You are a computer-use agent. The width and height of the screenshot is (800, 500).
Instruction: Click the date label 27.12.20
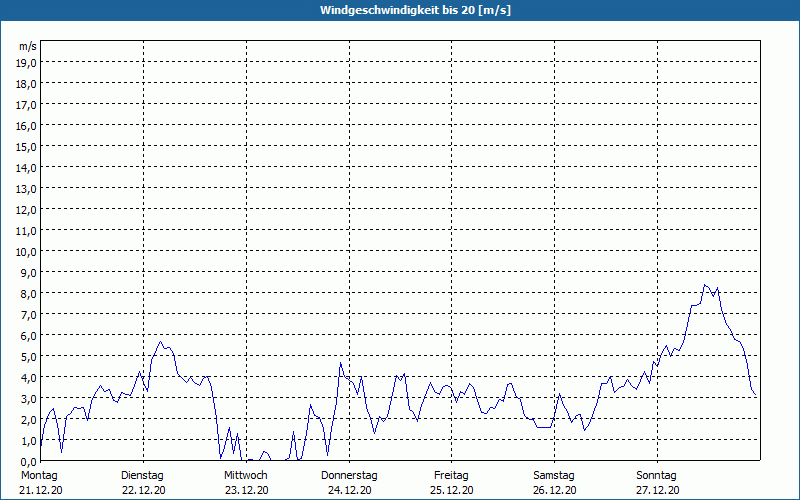[x=658, y=490]
